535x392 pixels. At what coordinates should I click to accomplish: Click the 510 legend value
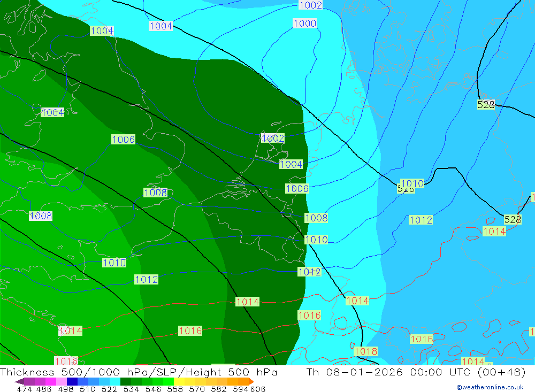pos(87,389)
